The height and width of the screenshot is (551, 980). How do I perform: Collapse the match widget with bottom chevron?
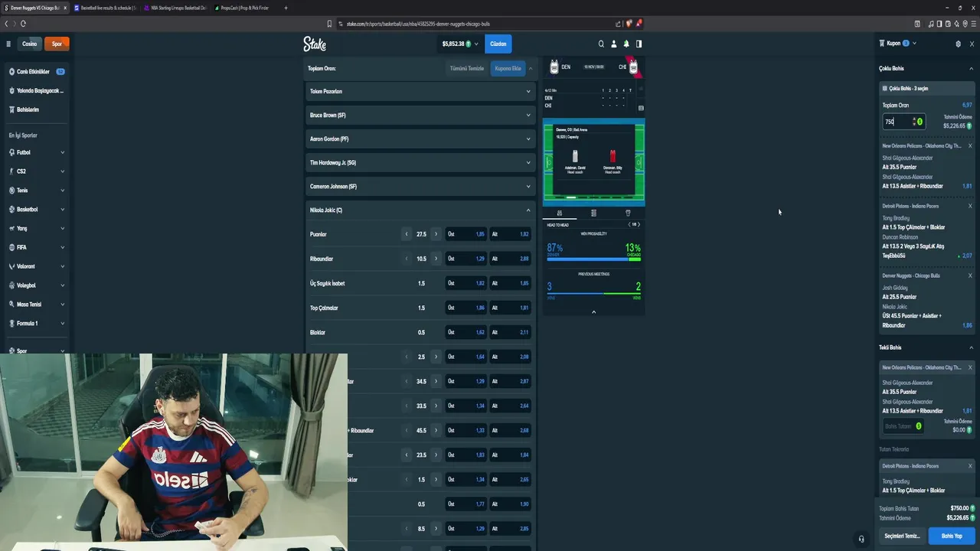[x=593, y=311]
